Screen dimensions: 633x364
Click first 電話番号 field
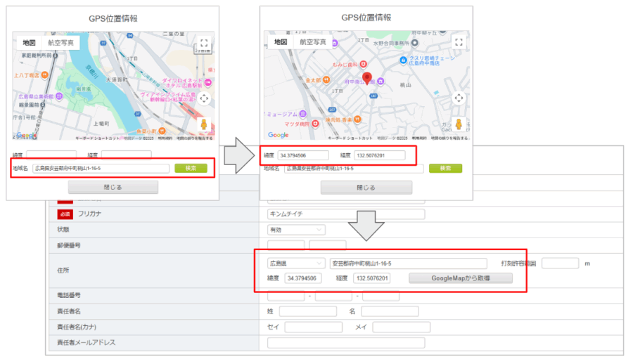(286, 296)
